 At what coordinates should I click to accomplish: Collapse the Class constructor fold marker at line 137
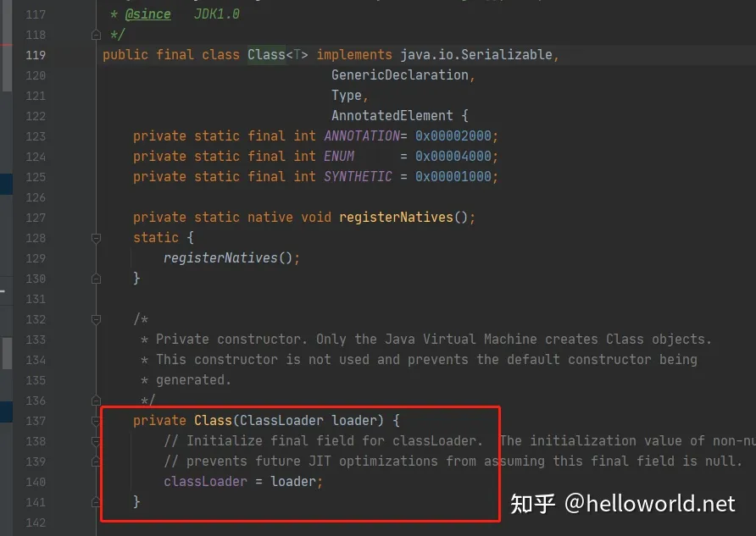pos(96,421)
